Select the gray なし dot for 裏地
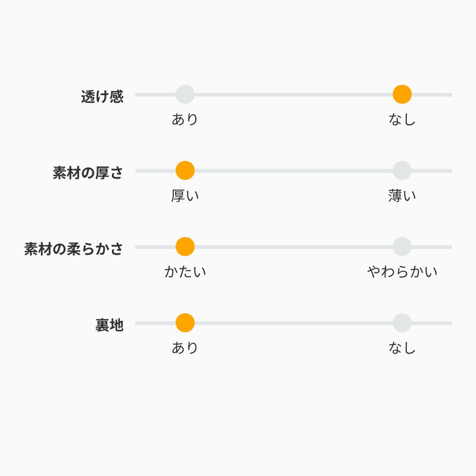The height and width of the screenshot is (476, 476). pyautogui.click(x=402, y=323)
